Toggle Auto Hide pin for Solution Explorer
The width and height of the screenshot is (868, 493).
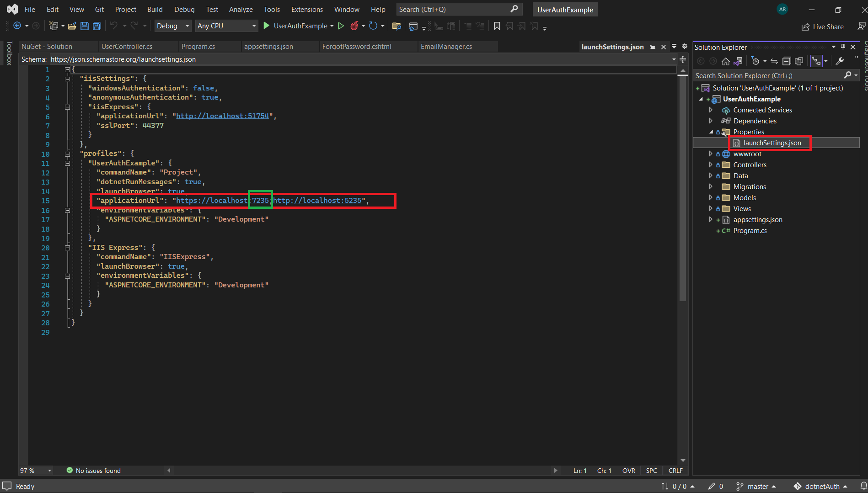coord(843,47)
